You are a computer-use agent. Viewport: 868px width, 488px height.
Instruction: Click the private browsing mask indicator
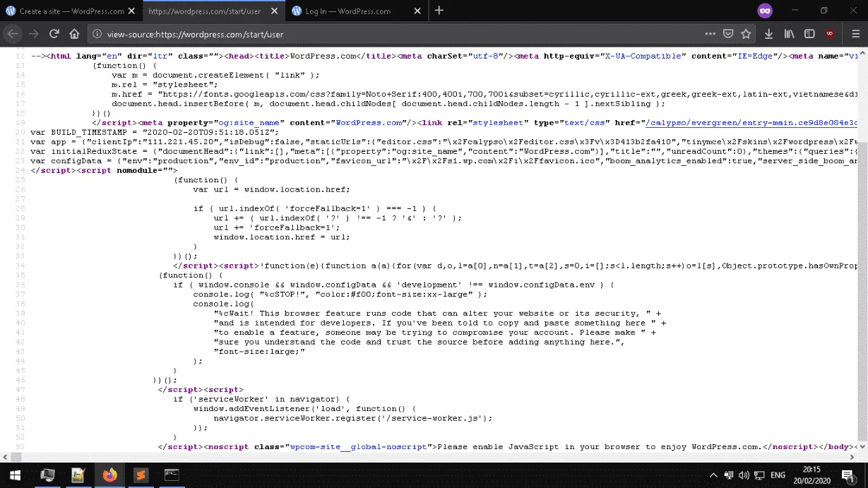point(764,11)
